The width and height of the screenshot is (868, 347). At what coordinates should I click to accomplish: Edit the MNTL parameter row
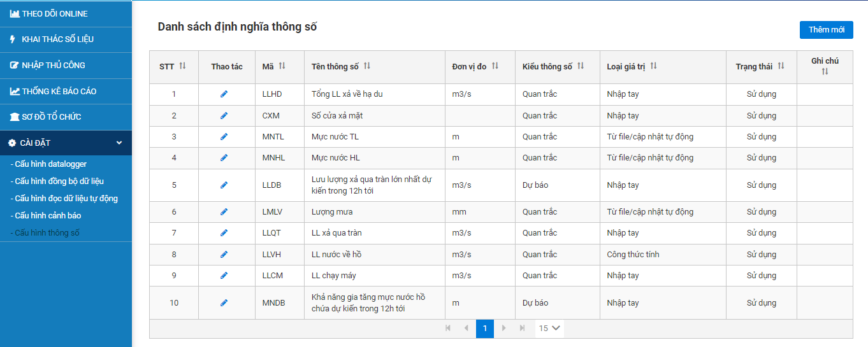pyautogui.click(x=224, y=137)
